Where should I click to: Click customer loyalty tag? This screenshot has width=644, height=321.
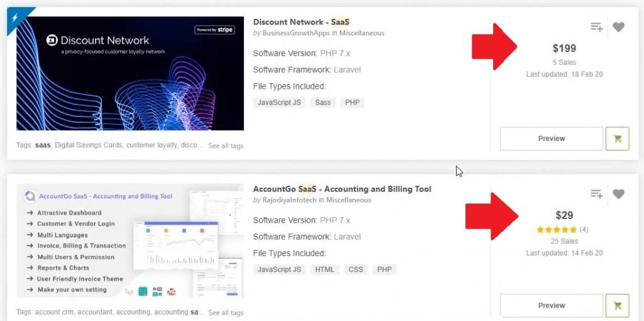point(151,145)
